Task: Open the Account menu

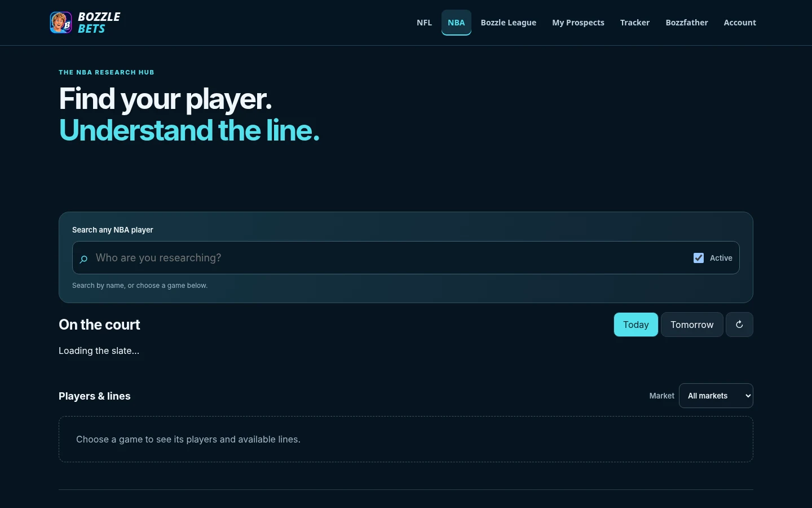Action: (x=740, y=23)
